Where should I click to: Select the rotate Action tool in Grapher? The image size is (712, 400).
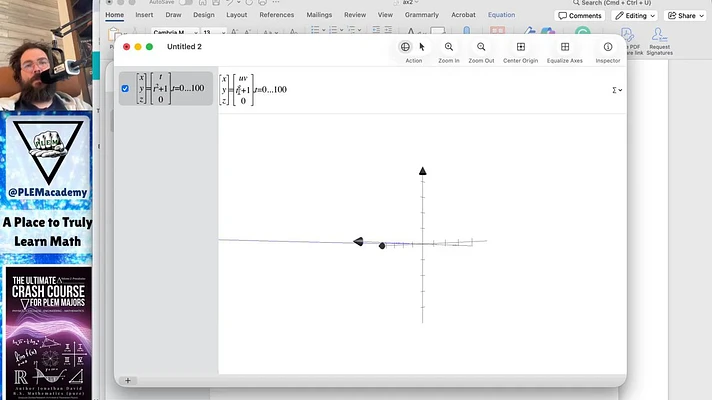point(405,47)
